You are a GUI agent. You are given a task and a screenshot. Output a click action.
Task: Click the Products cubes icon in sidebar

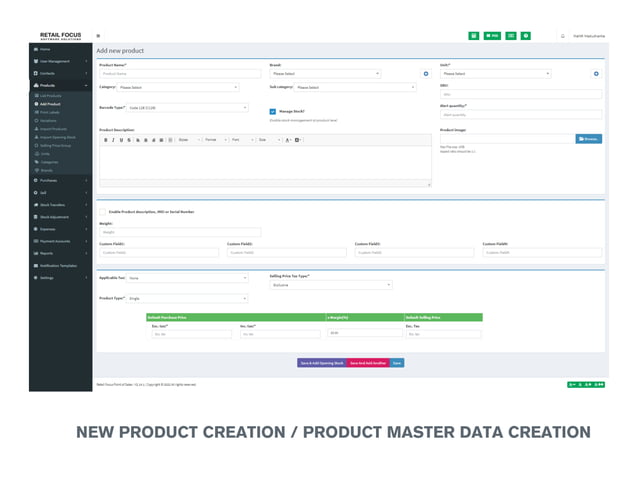36,85
